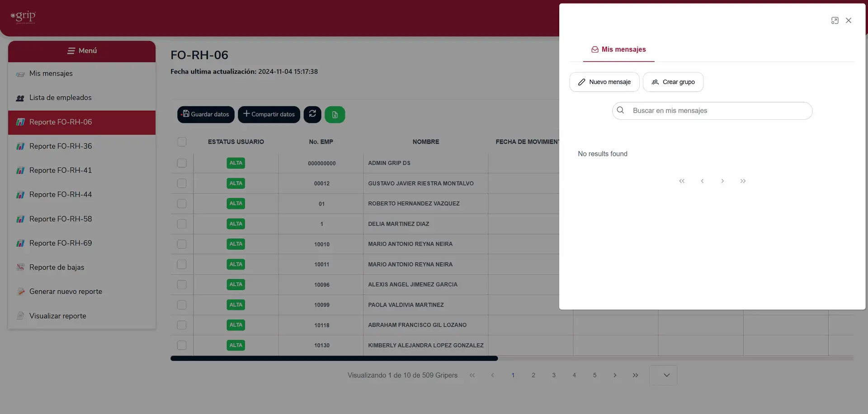Click the Crear grupo button
868x414 pixels.
673,82
